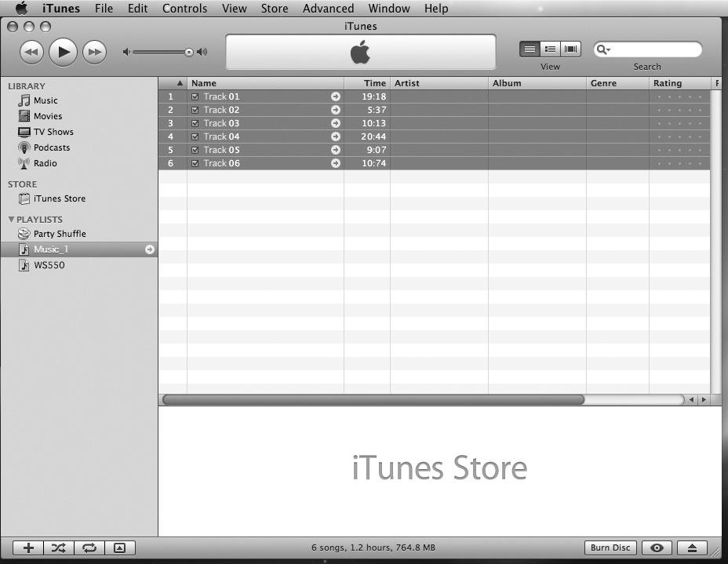728x564 pixels.
Task: Open the File menu
Action: point(104,9)
